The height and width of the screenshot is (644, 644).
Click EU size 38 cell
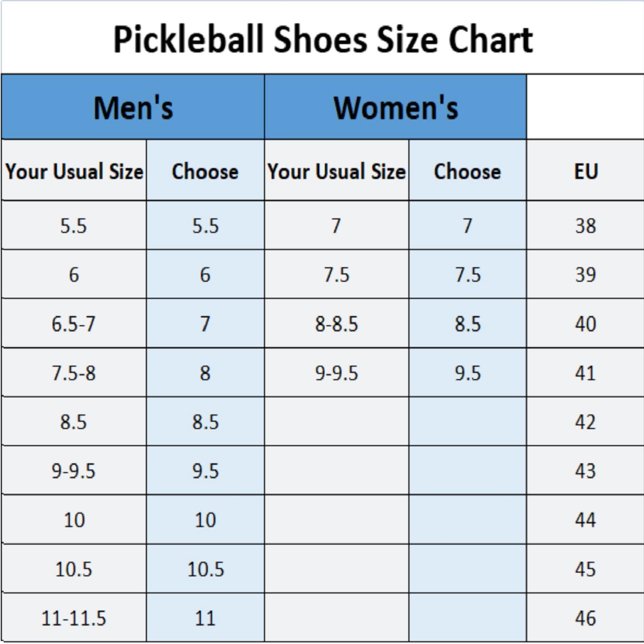(x=586, y=226)
